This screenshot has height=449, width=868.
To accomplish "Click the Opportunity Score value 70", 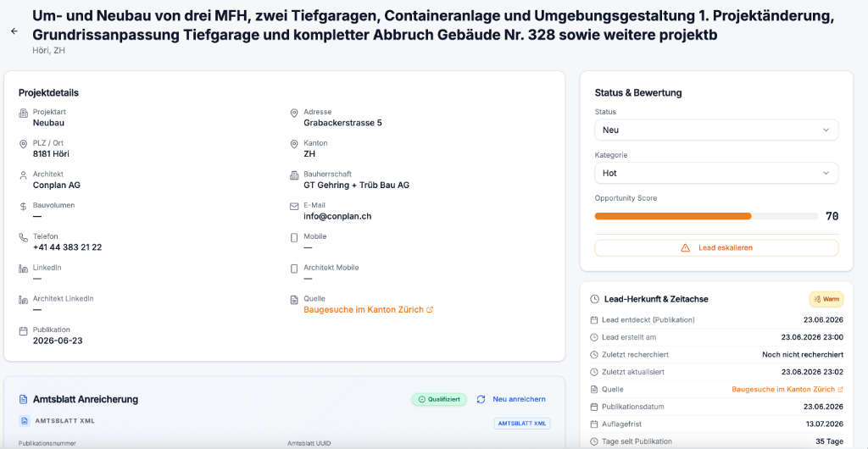I will [832, 216].
